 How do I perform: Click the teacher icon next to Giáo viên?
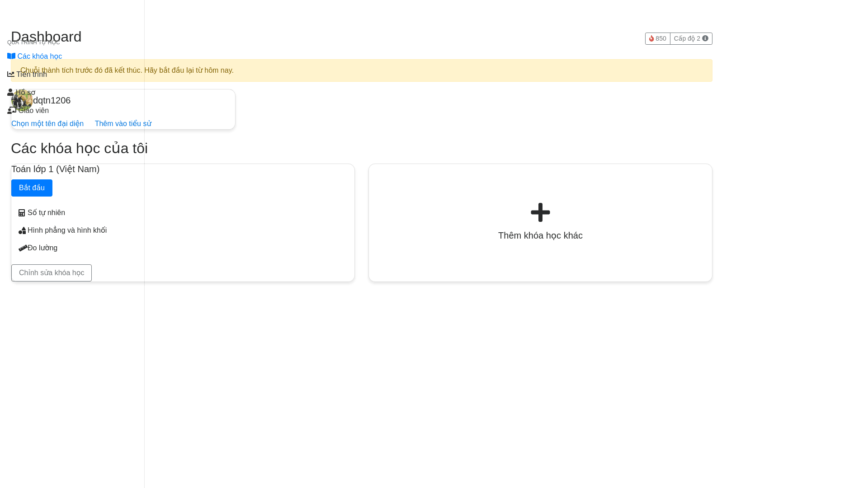coord(10,110)
